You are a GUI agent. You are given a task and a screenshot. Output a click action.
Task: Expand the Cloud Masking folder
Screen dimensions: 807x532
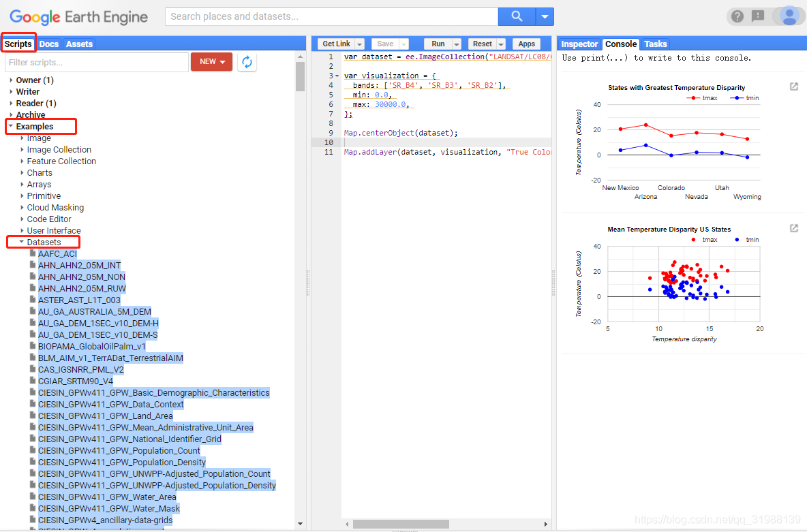coord(22,207)
